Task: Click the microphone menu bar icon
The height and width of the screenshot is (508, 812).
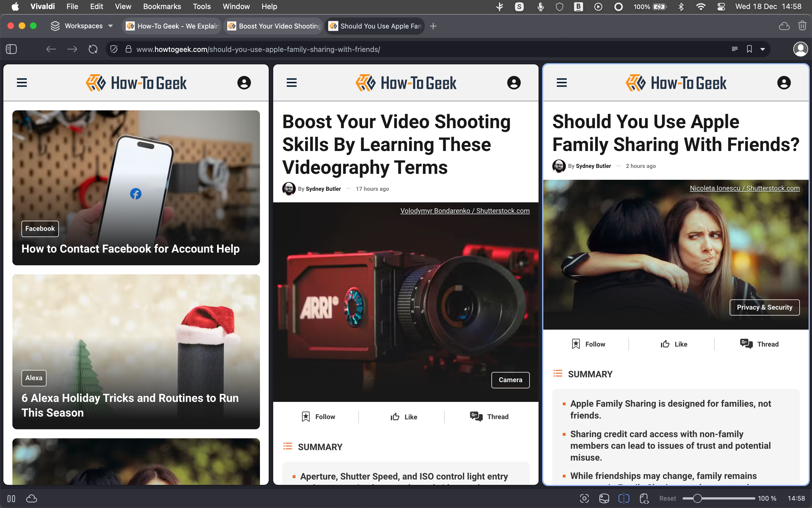Action: [540, 6]
